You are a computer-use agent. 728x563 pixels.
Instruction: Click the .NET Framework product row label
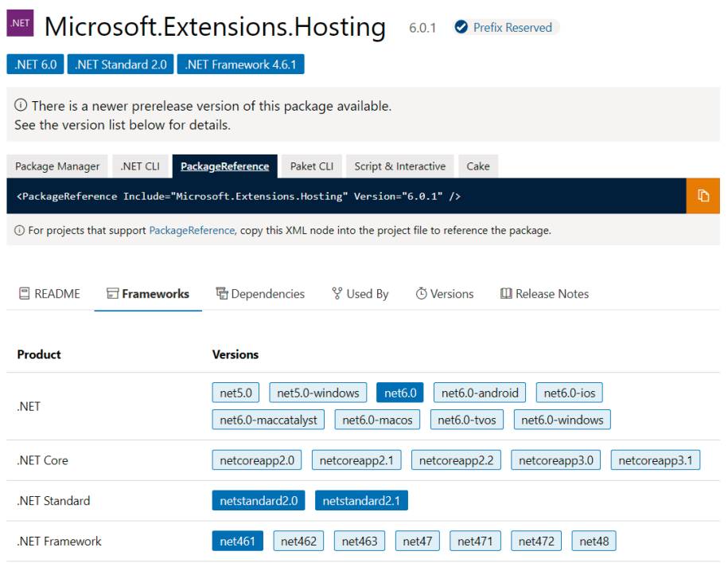(x=59, y=541)
